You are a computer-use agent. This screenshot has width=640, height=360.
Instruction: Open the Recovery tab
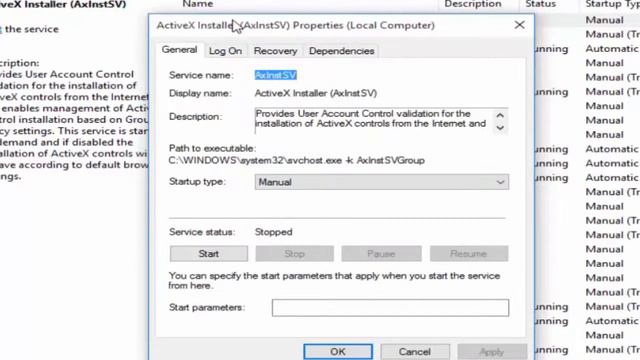click(276, 51)
